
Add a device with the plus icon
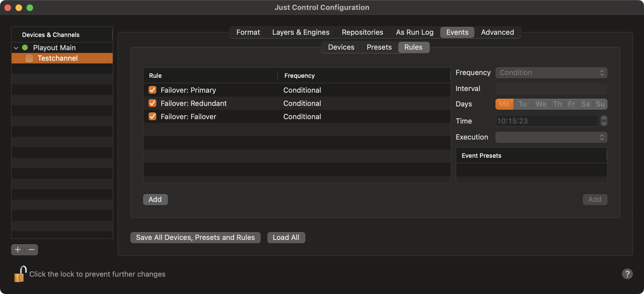(18, 250)
